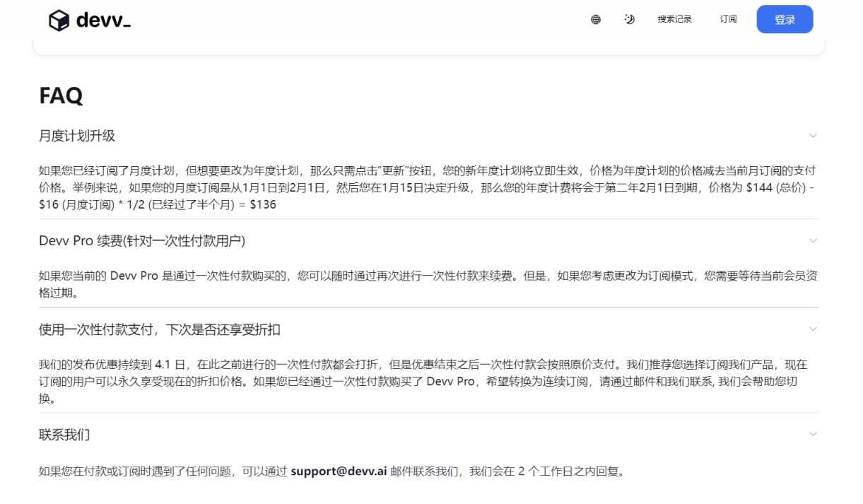Collapse Devv Pro 续费 section chevron
Image resolution: width=863 pixels, height=504 pixels.
(813, 241)
